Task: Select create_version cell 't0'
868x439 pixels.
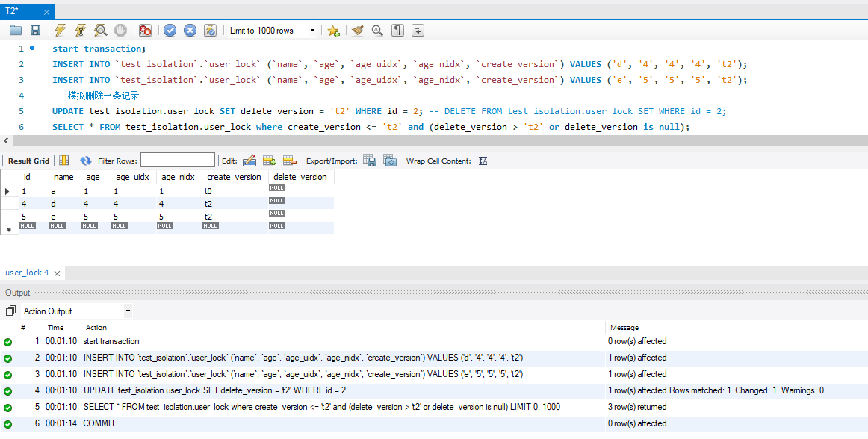Action: click(x=235, y=191)
